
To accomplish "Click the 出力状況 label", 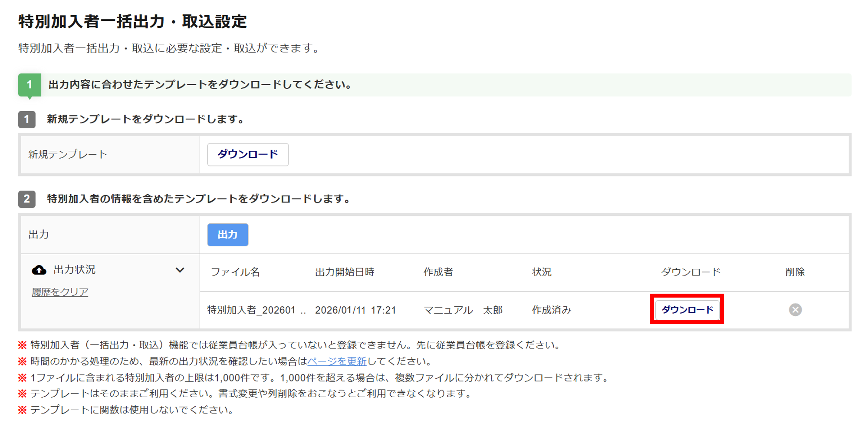I will tap(74, 270).
